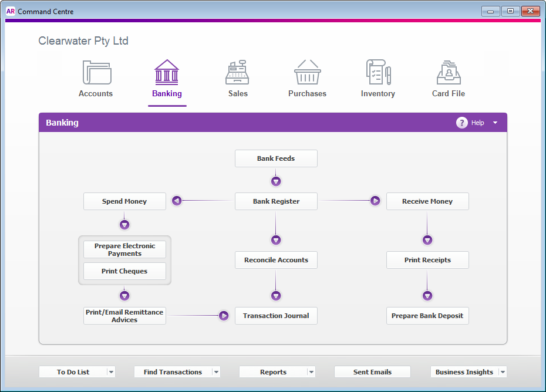Open the Help dropdown arrow

[x=495, y=123]
